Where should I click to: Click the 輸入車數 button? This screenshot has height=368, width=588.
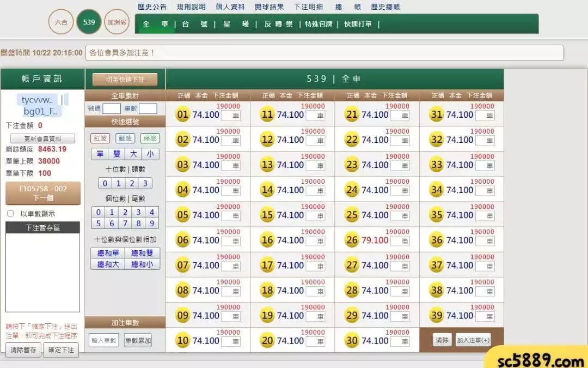click(104, 341)
